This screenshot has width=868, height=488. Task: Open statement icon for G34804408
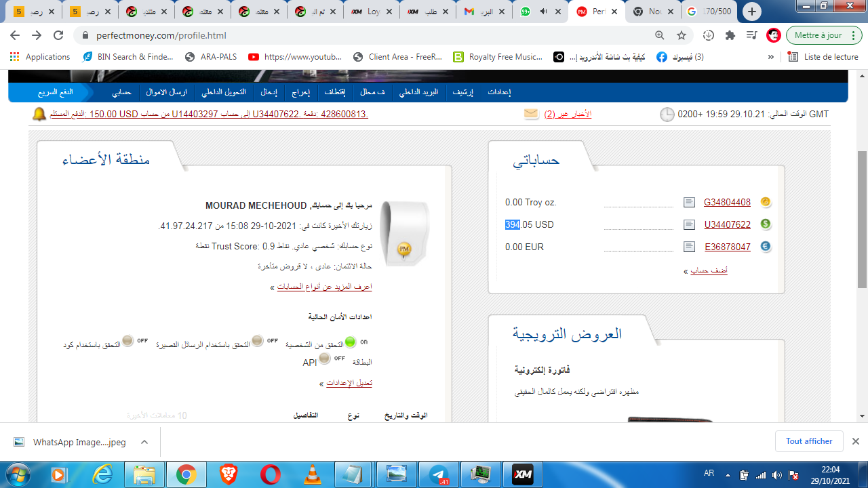tap(689, 202)
